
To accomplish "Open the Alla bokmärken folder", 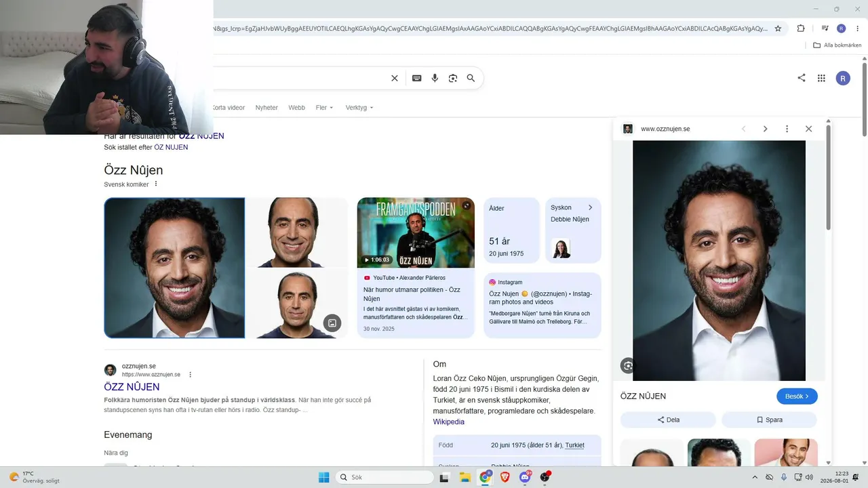I will [x=837, y=45].
